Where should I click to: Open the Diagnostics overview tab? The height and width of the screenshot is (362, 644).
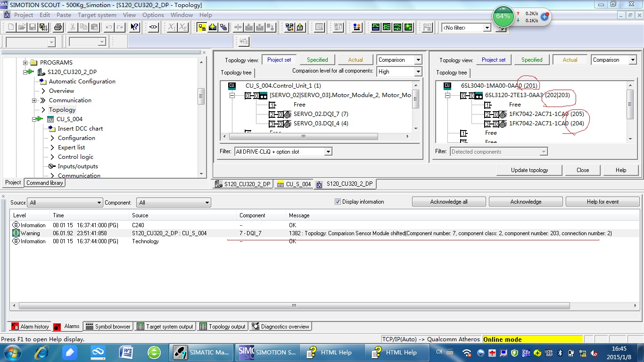[280, 327]
